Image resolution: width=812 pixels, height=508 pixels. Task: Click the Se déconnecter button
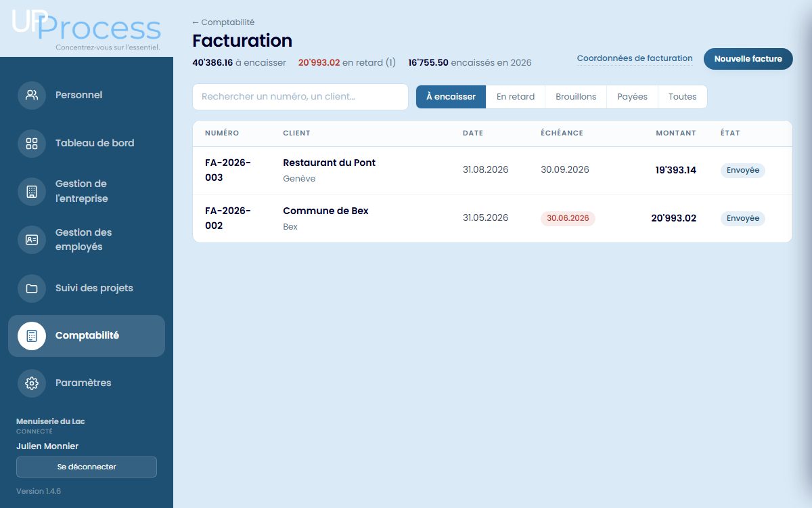[x=87, y=467]
